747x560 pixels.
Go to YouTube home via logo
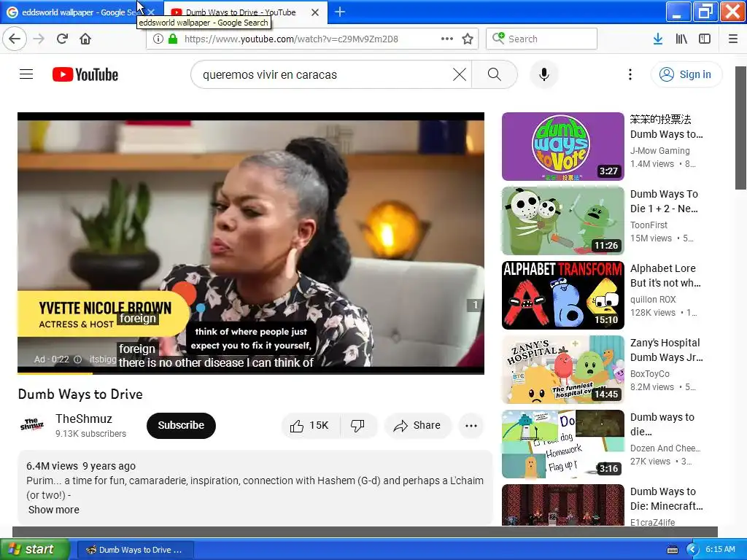[x=85, y=74]
